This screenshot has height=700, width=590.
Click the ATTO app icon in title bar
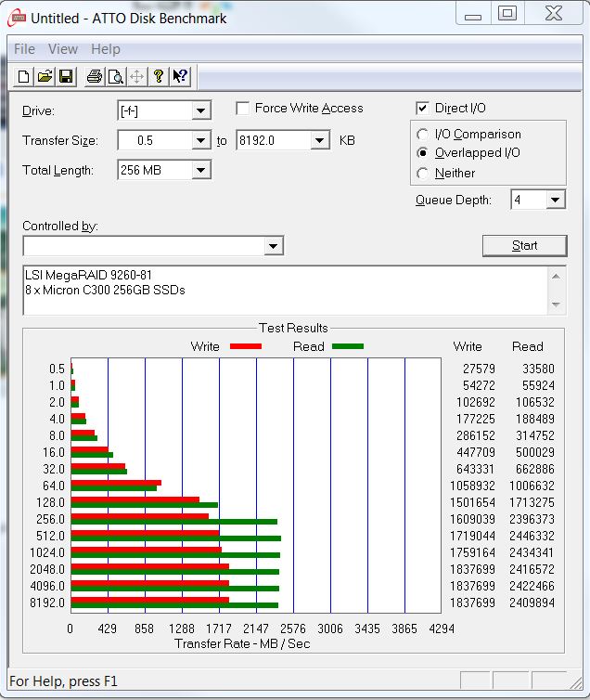coord(18,17)
